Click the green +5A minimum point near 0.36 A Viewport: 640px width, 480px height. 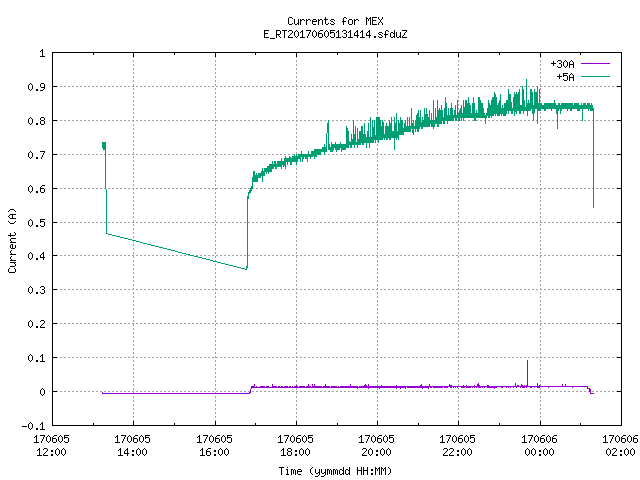coord(246,269)
